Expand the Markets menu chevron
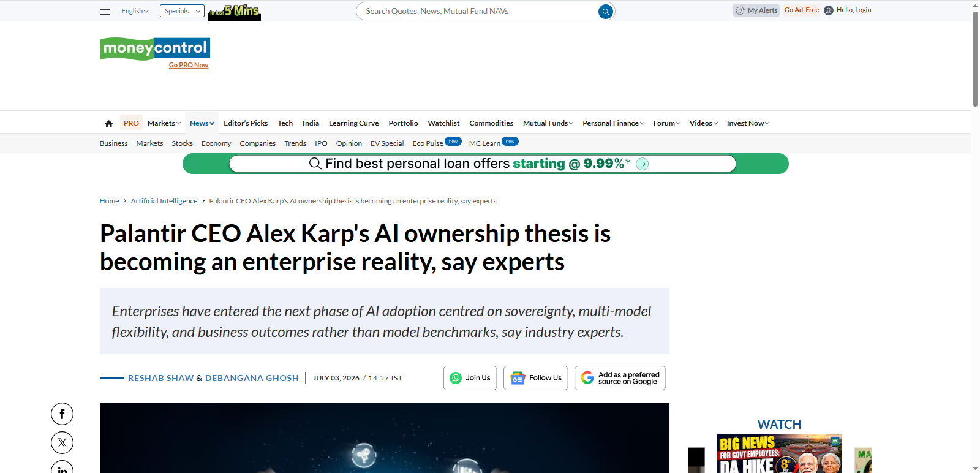This screenshot has width=980, height=473. pyautogui.click(x=178, y=124)
